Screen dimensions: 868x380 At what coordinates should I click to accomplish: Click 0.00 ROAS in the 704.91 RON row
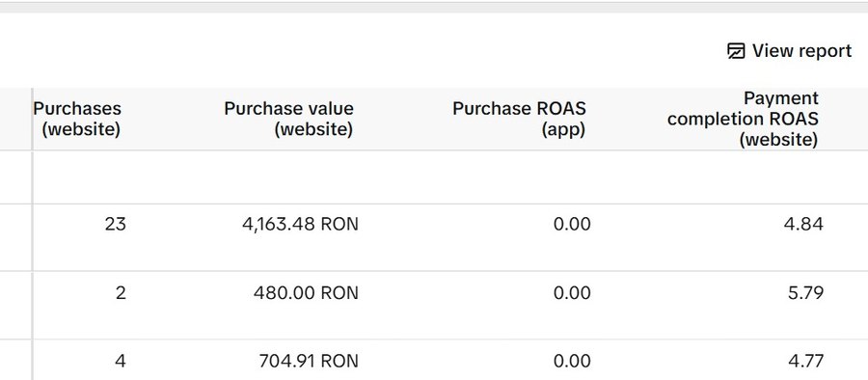coord(572,361)
